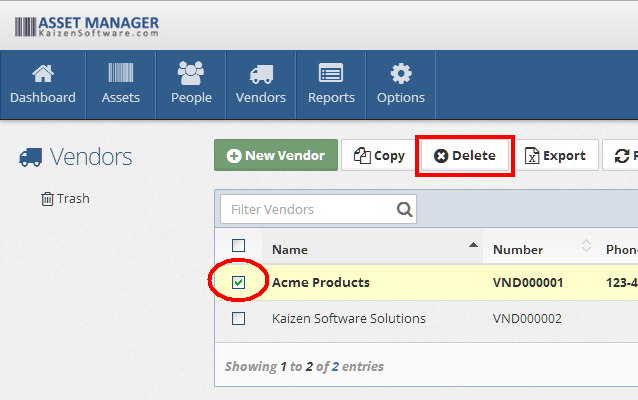Sort by Phone column header
Screen dimensions: 638x400
coord(618,250)
